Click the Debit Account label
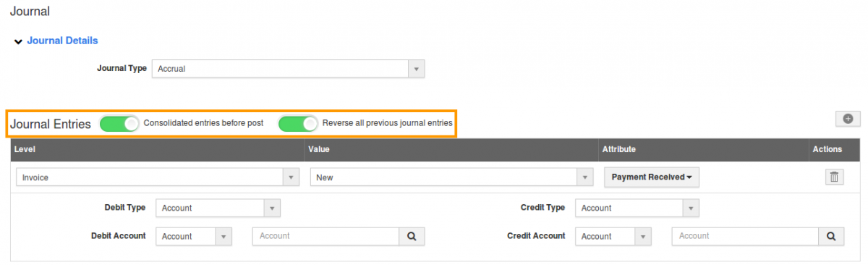This screenshot has width=868, height=265. 119,235
